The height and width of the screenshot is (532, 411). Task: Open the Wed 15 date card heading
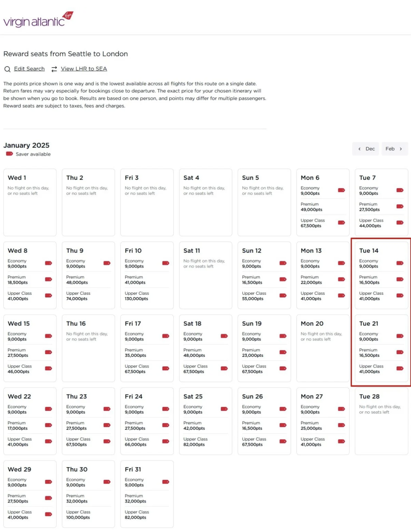[19, 323]
